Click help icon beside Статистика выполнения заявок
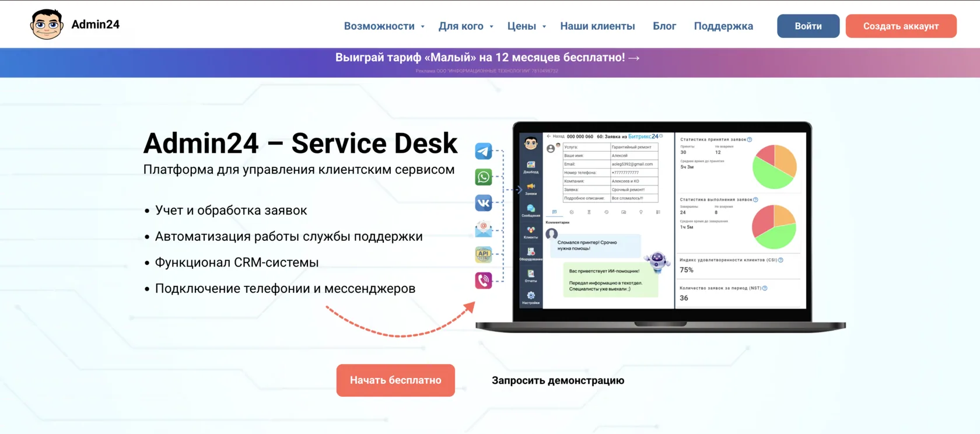The image size is (980, 434). pyautogui.click(x=755, y=199)
